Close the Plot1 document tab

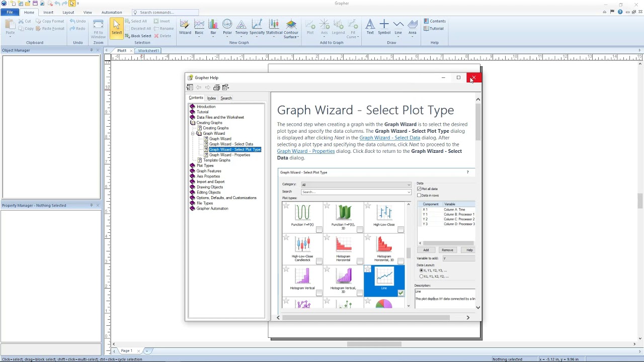pyautogui.click(x=130, y=50)
